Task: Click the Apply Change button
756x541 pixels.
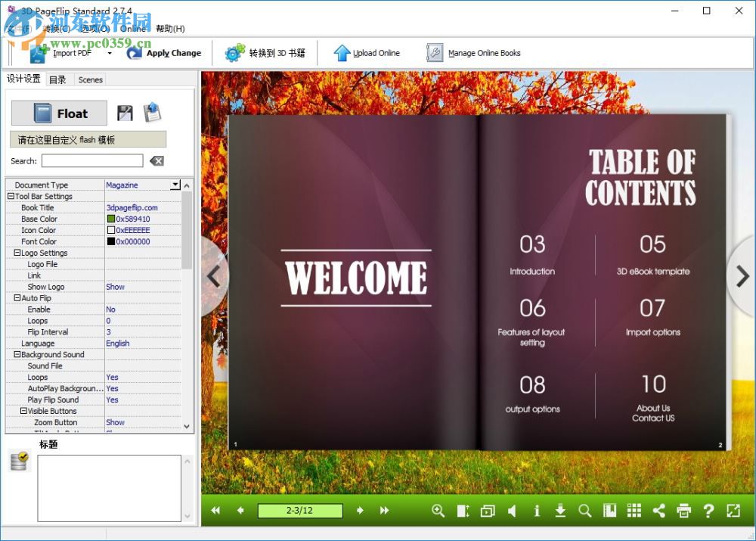Action: click(x=164, y=53)
